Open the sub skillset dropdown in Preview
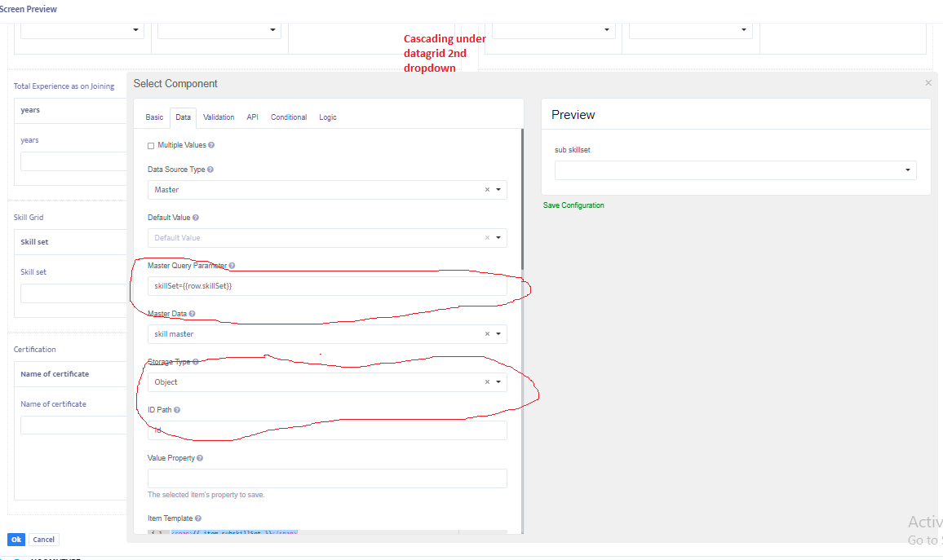This screenshot has width=943, height=560. (x=907, y=170)
